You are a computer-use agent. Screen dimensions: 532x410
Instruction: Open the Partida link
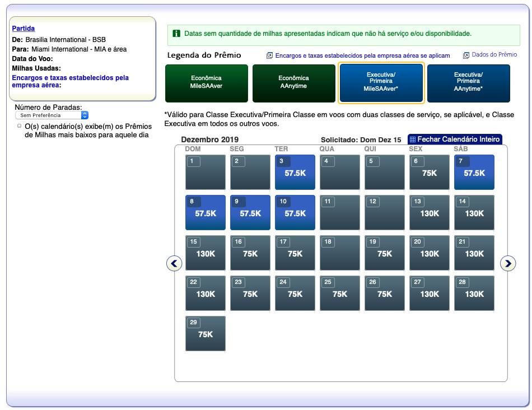coord(24,29)
